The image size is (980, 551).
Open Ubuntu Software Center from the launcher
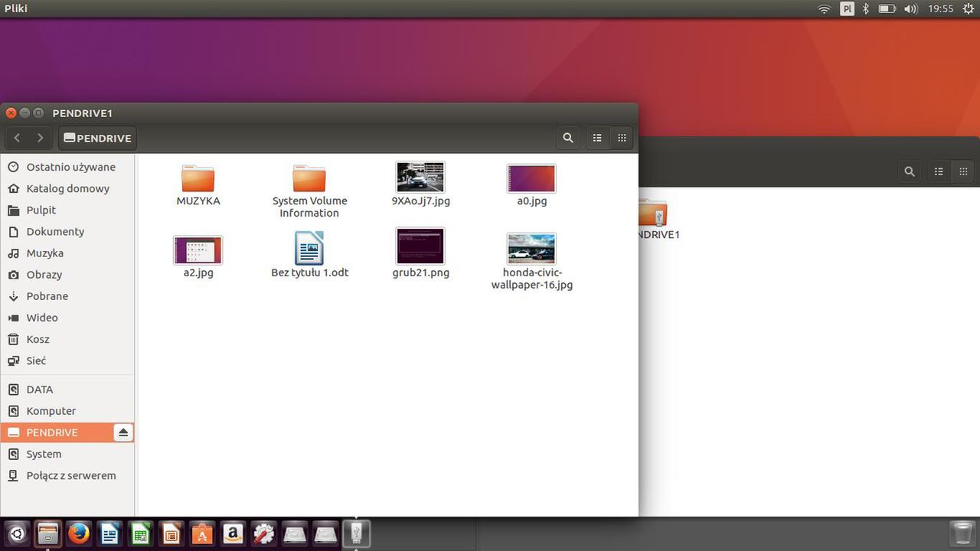click(202, 533)
